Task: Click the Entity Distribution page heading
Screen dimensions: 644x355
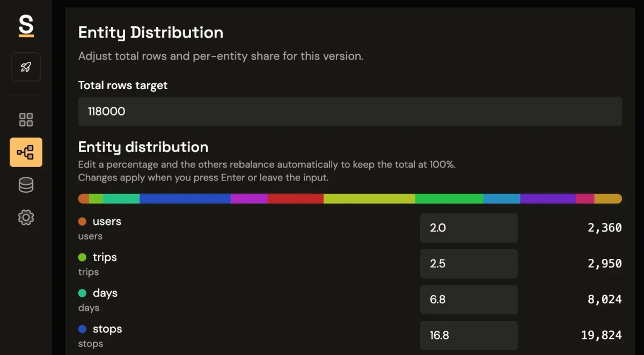Action: (151, 32)
